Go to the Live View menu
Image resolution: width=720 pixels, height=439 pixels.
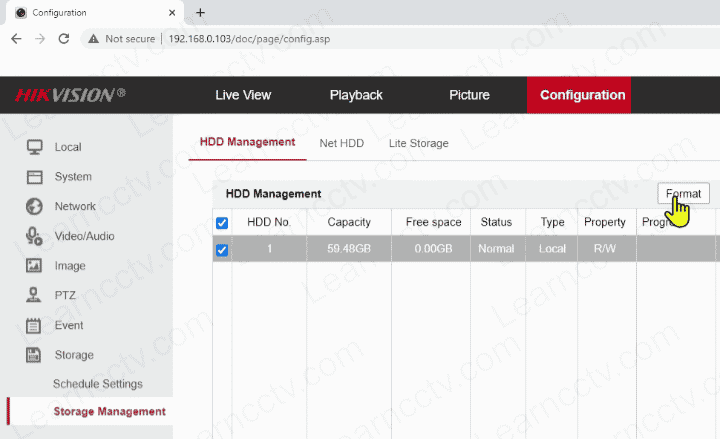point(243,95)
